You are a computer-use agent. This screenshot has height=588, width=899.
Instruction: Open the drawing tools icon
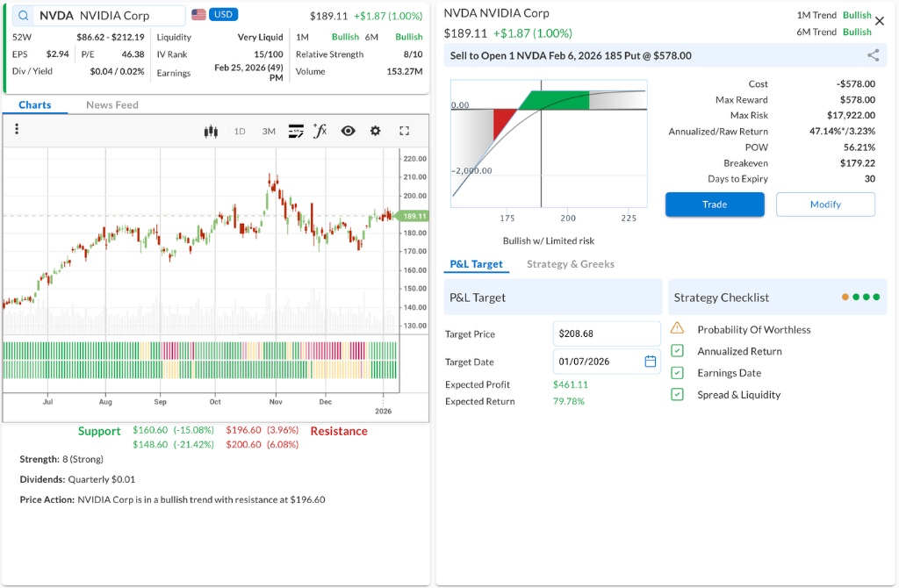point(295,131)
